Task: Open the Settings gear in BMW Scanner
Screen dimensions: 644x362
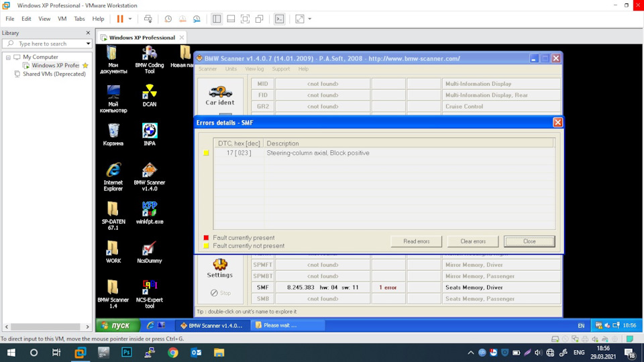Action: point(220,268)
